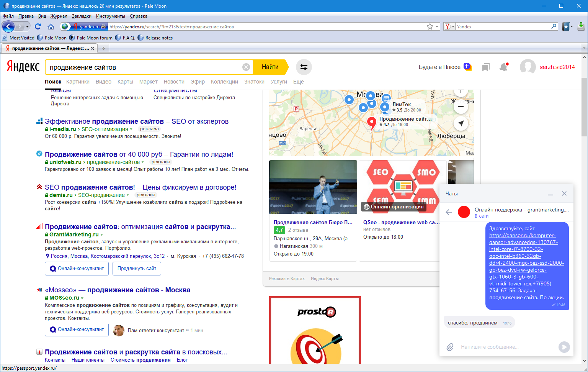
Task: Select the red map pin marker
Action: (371, 123)
